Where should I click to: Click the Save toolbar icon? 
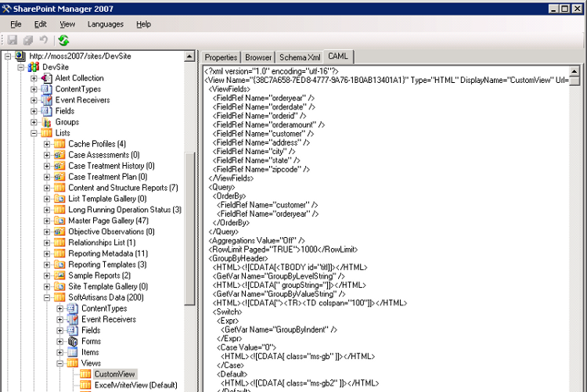click(13, 40)
